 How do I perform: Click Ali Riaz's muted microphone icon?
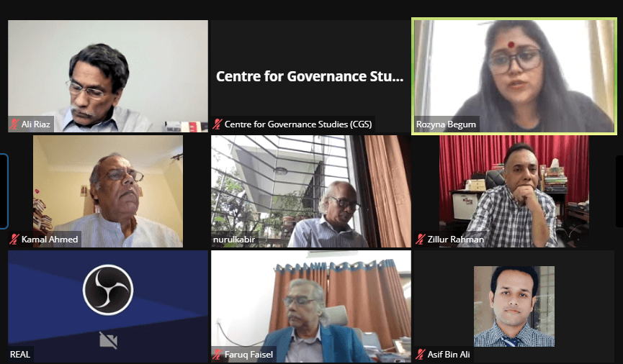[14, 124]
